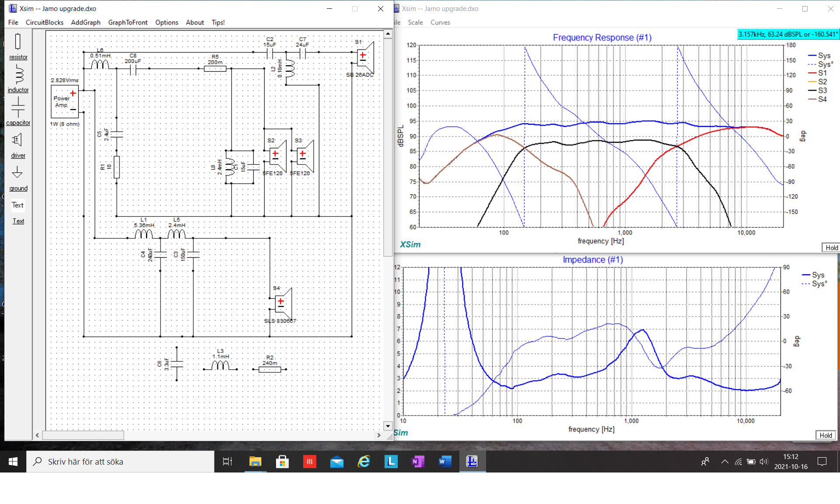The width and height of the screenshot is (840, 504).
Task: Click the S2 legend entry
Action: coord(818,82)
